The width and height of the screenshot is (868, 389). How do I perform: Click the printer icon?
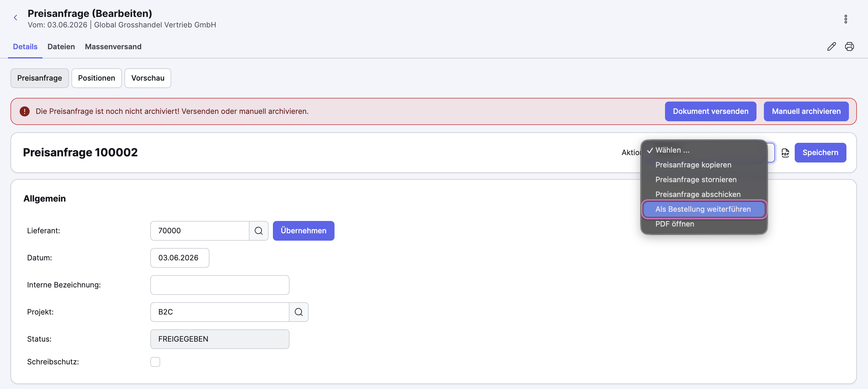[849, 46]
